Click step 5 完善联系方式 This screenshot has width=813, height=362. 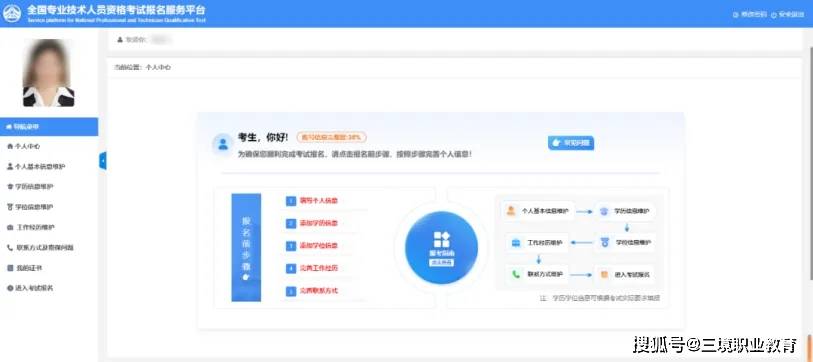319,291
